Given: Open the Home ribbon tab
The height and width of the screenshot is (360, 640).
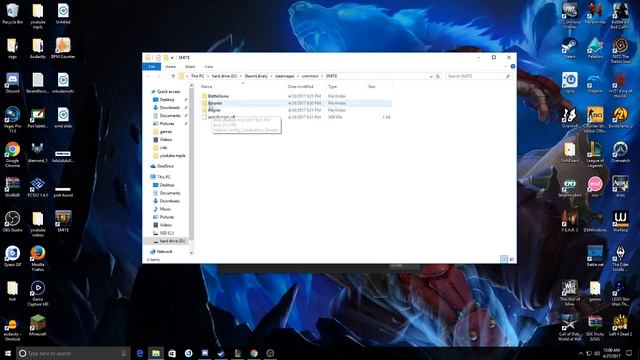Looking at the screenshot, I should coord(171,67).
